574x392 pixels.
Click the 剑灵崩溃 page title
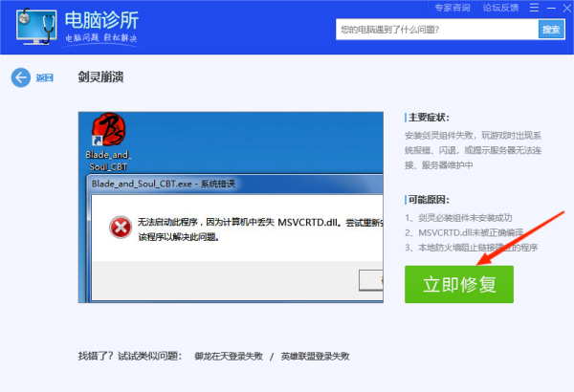coord(100,77)
